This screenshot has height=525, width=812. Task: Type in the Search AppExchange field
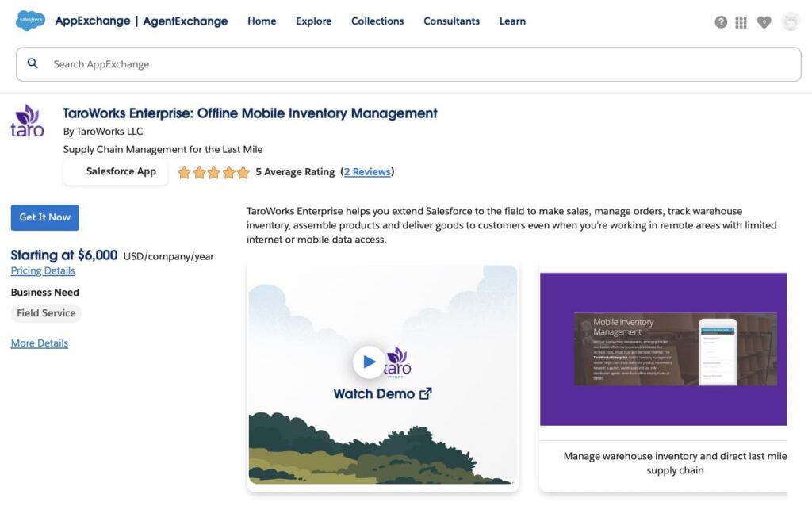pyautogui.click(x=420, y=64)
